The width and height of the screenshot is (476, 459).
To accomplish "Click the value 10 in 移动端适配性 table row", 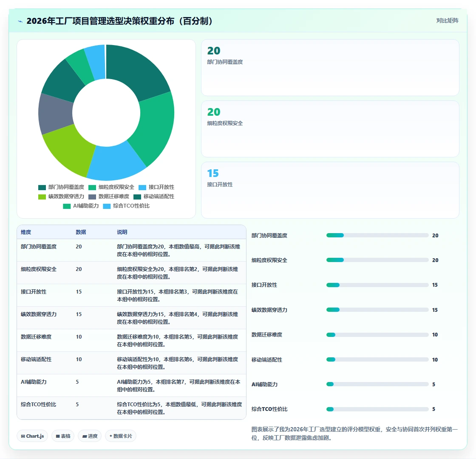I will [x=79, y=359].
